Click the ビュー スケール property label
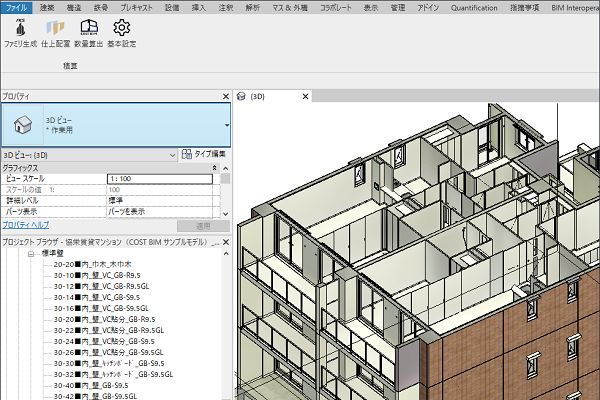 pos(25,179)
